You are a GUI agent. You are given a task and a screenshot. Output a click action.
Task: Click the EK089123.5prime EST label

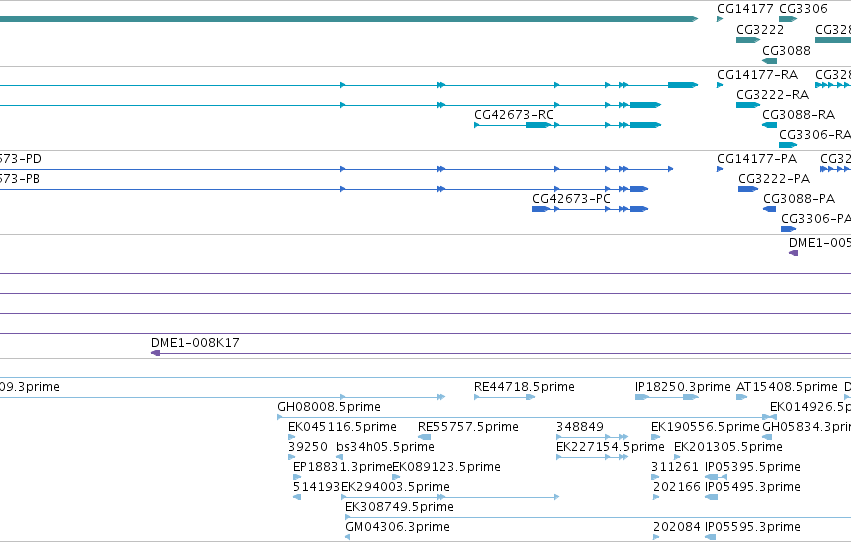pos(446,467)
